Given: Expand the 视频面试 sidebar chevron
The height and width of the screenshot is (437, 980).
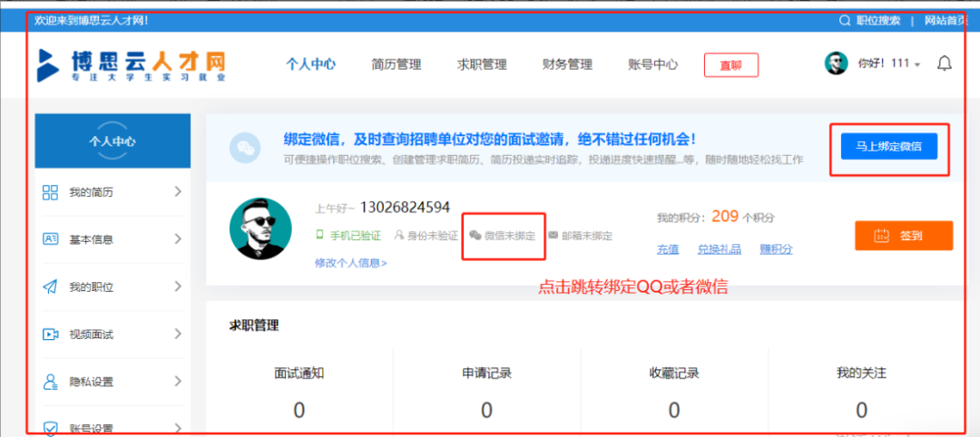Looking at the screenshot, I should tap(177, 333).
